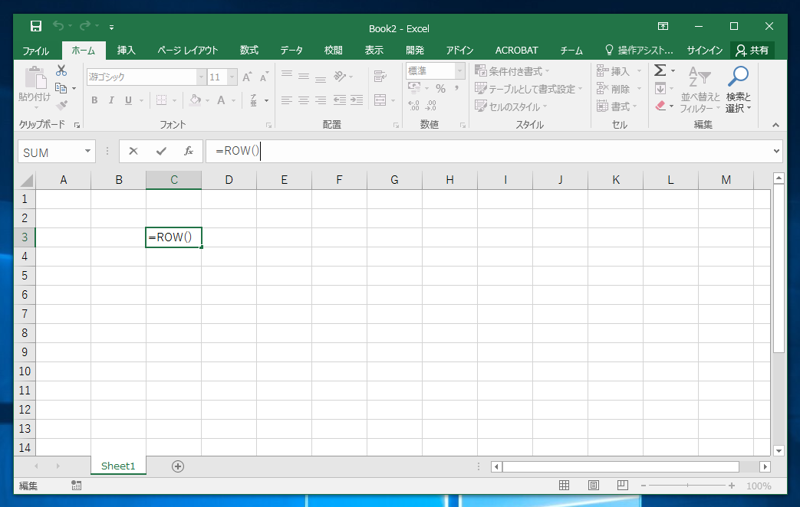The width and height of the screenshot is (800, 507).
Task: Open the ファイル tab
Action: pos(36,50)
